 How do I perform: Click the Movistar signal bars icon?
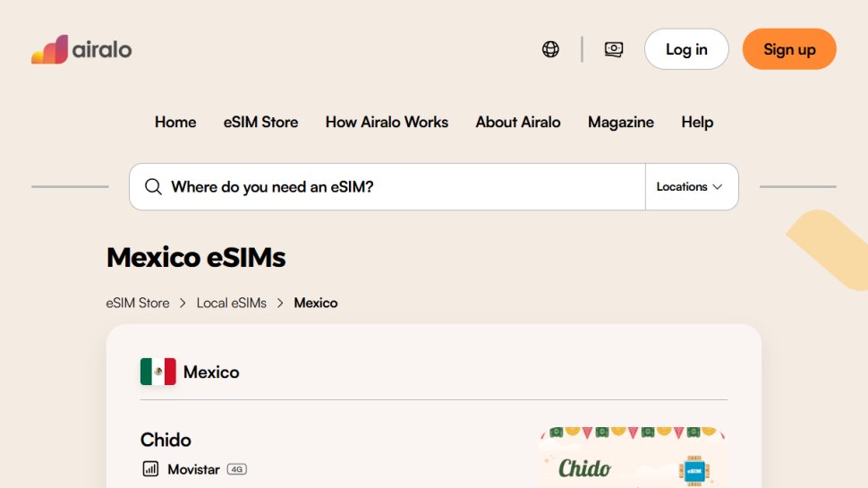click(150, 468)
